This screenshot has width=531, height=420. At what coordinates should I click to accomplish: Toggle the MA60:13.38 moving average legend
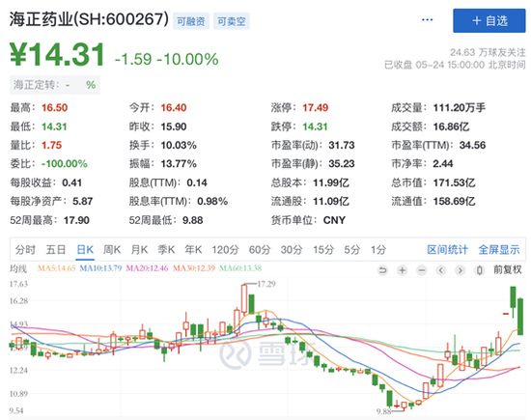click(240, 268)
